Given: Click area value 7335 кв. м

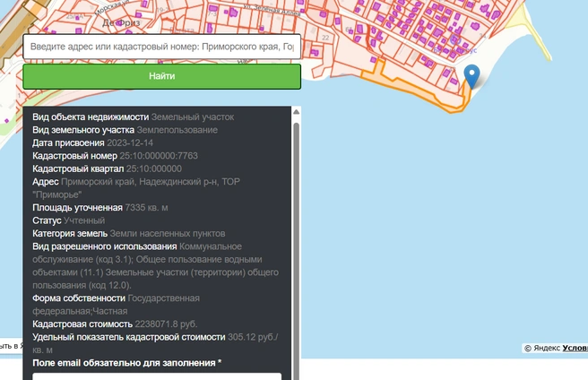Looking at the screenshot, I should tap(146, 207).
